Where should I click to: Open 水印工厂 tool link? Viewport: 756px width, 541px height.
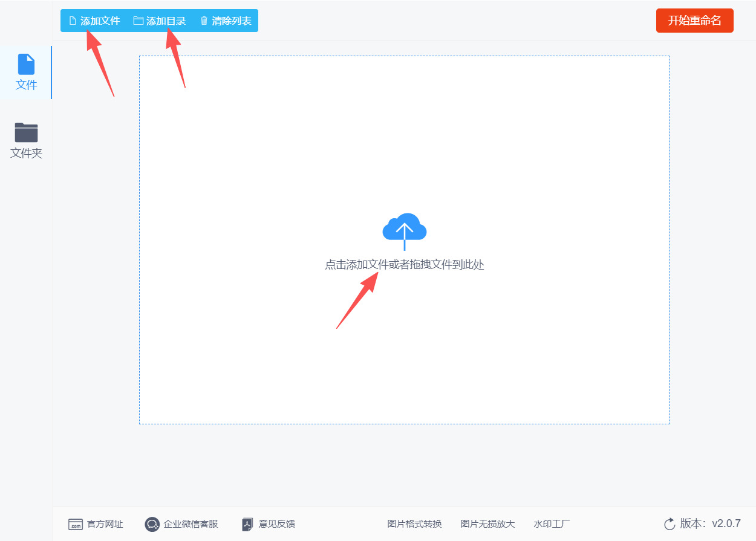pos(552,524)
